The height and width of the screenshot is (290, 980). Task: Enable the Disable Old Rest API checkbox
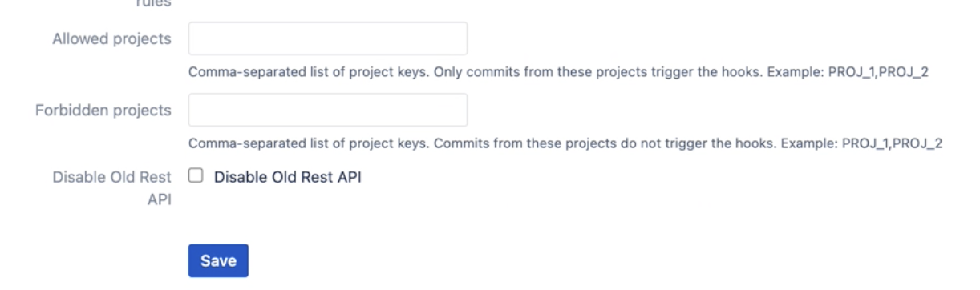pos(195,177)
